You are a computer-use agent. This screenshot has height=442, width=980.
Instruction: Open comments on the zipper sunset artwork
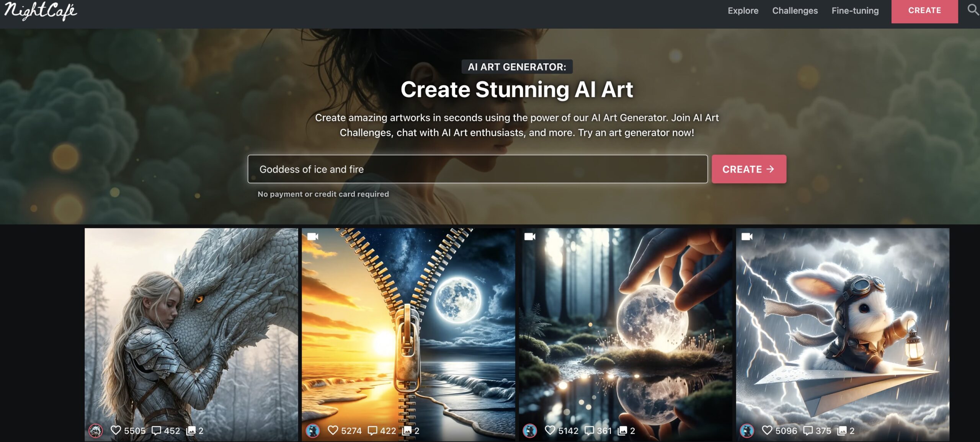pos(372,431)
